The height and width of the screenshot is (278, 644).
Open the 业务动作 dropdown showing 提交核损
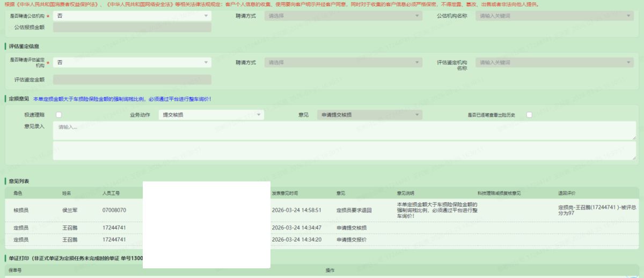click(211, 115)
